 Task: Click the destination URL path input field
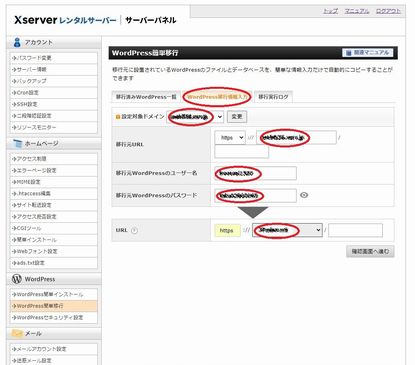pos(355,230)
